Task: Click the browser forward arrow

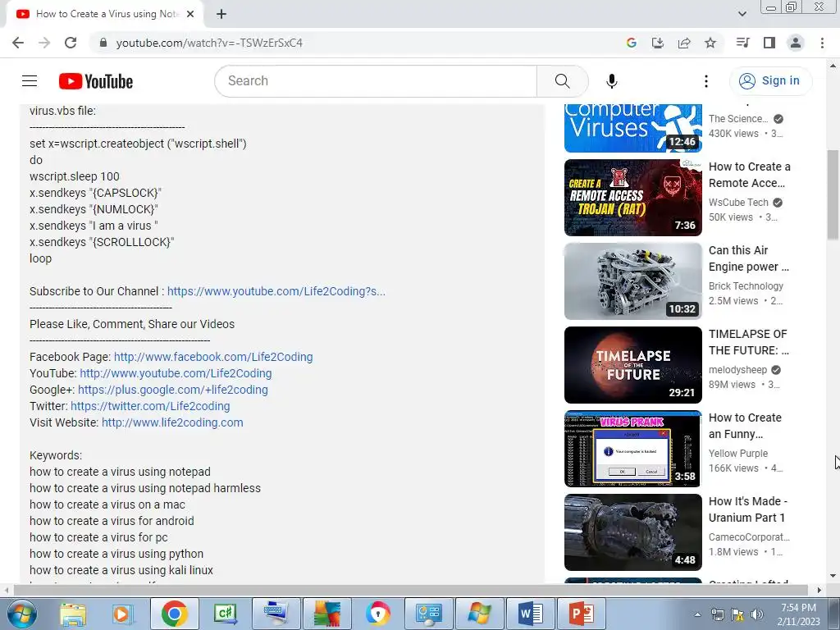Action: tap(44, 43)
